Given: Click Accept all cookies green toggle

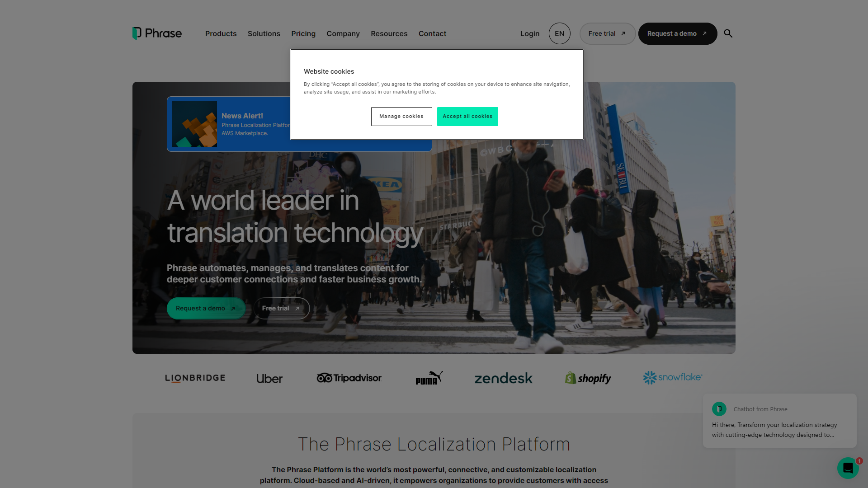Looking at the screenshot, I should 467,116.
